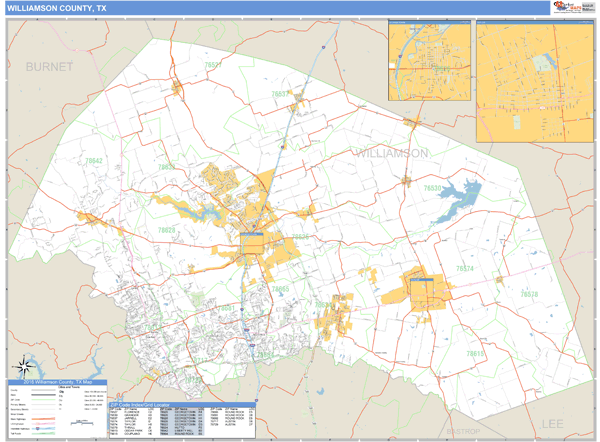This screenshot has height=442, width=600.
Task: Click the BASTROP county label
Action: coord(463,432)
